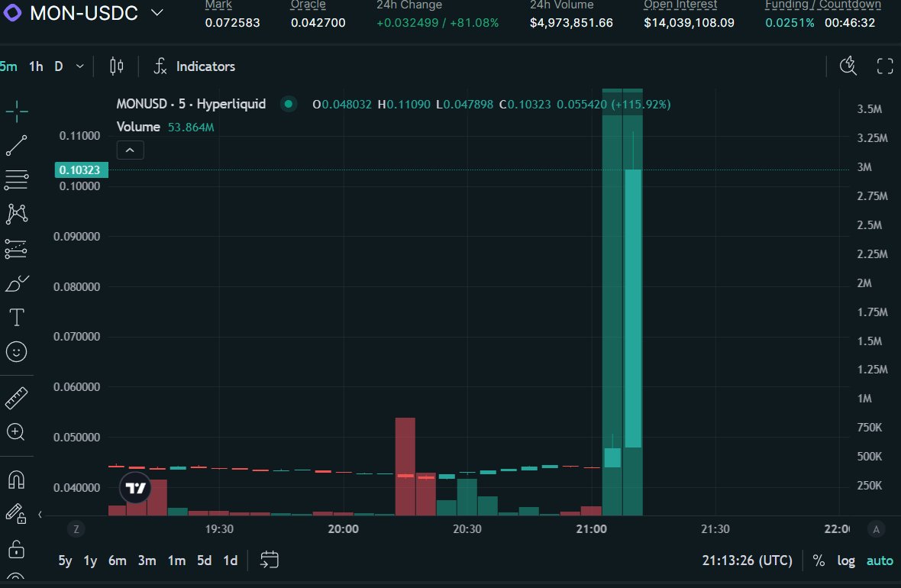The height and width of the screenshot is (588, 901).
Task: Open the forecasting and measurement tools
Action: pos(16,249)
